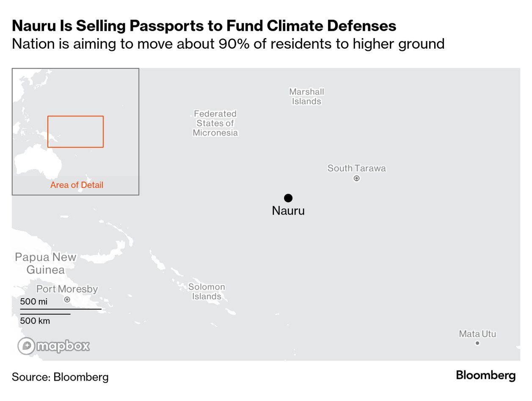Click the South Tarawa city marker
Image resolution: width=532 pixels, height=401 pixels.
(356, 179)
